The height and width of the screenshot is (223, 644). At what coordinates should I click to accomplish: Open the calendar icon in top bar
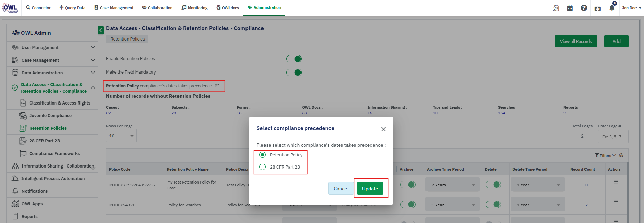coord(570,8)
